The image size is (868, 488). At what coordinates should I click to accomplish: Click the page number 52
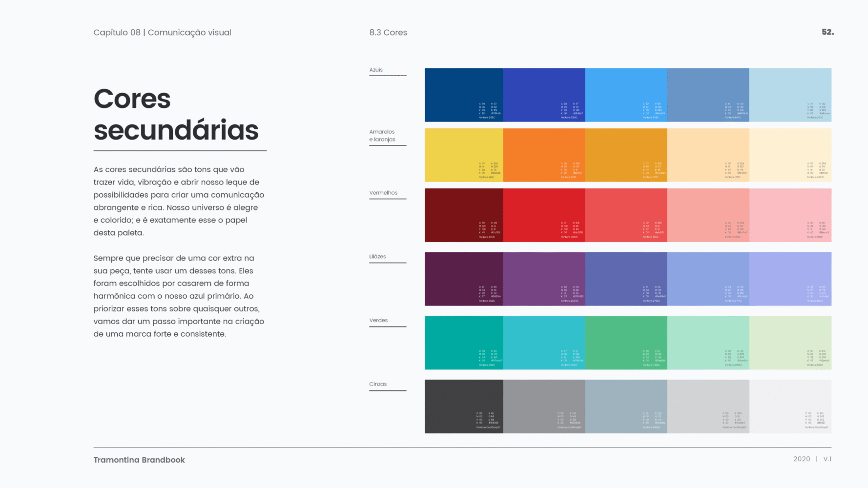[827, 32]
